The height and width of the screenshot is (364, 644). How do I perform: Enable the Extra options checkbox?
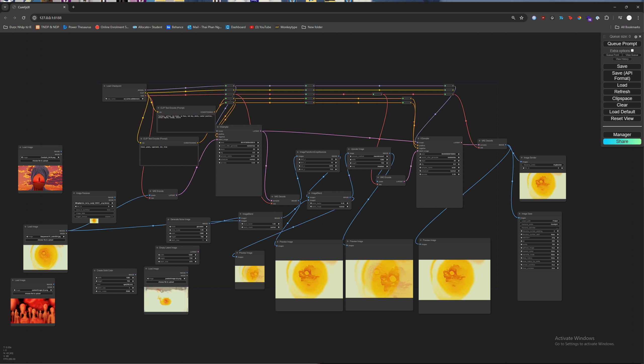pyautogui.click(x=632, y=50)
